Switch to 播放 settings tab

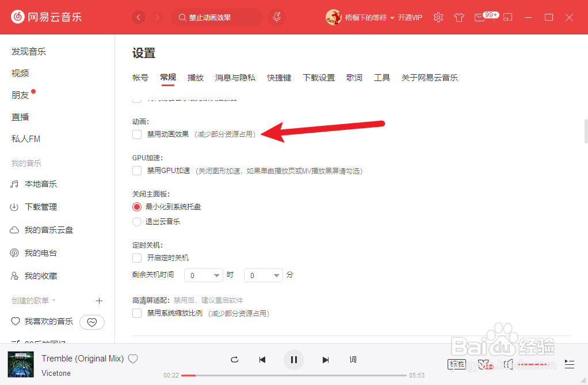196,78
